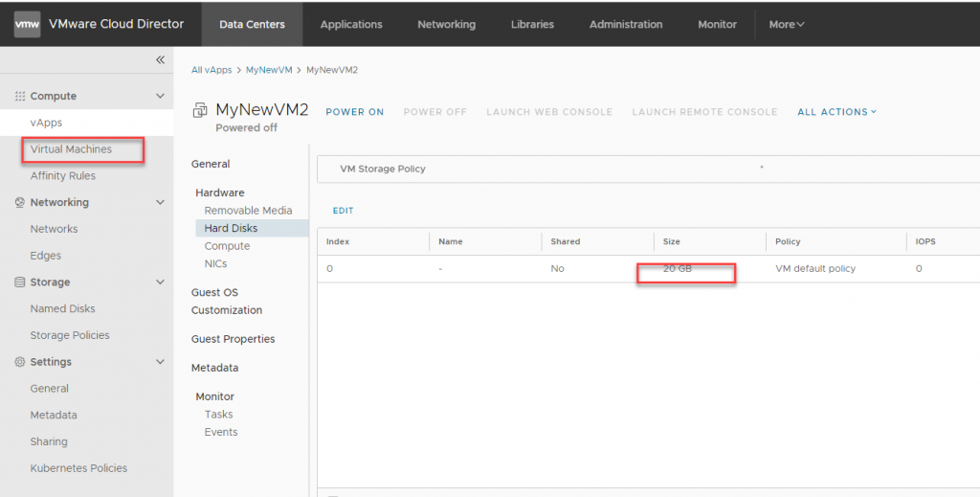
Task: Collapse the Compute section chevron
Action: pos(160,97)
